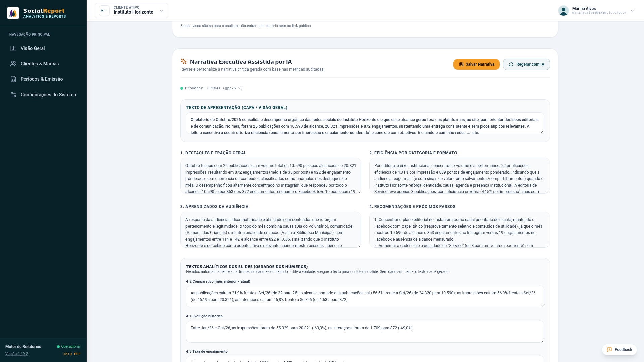The width and height of the screenshot is (644, 362).
Task: Click the "Provedor: OPENAI (gpt-5.2)" text
Action: pyautogui.click(x=214, y=88)
